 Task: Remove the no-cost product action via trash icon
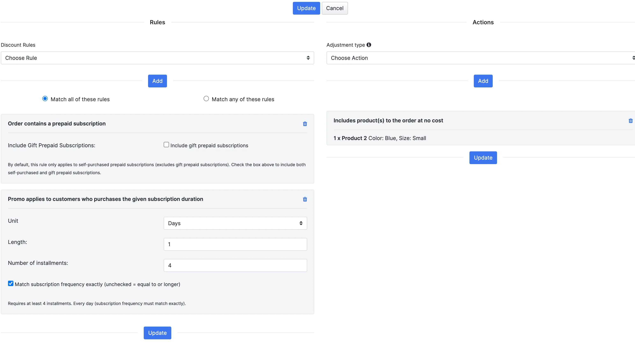[630, 121]
